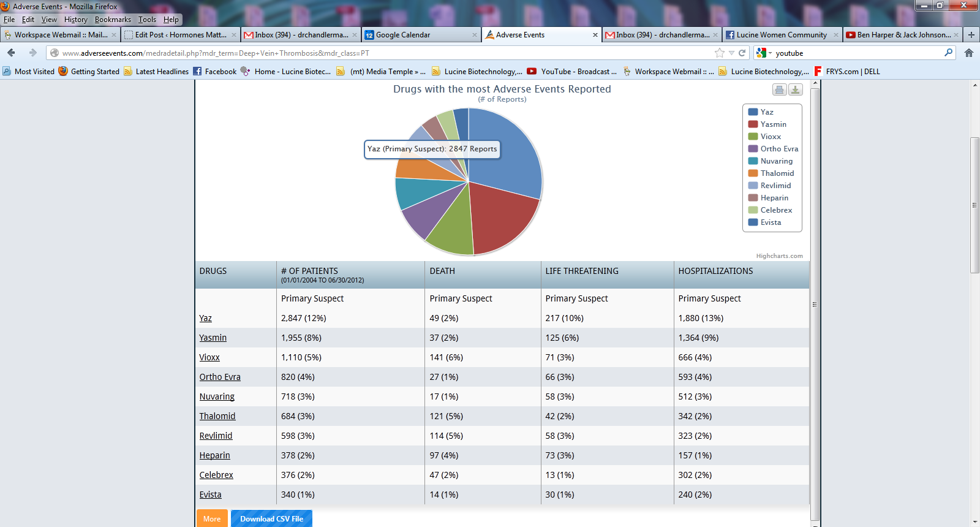Toggle Celebrex in chart legend

point(770,210)
